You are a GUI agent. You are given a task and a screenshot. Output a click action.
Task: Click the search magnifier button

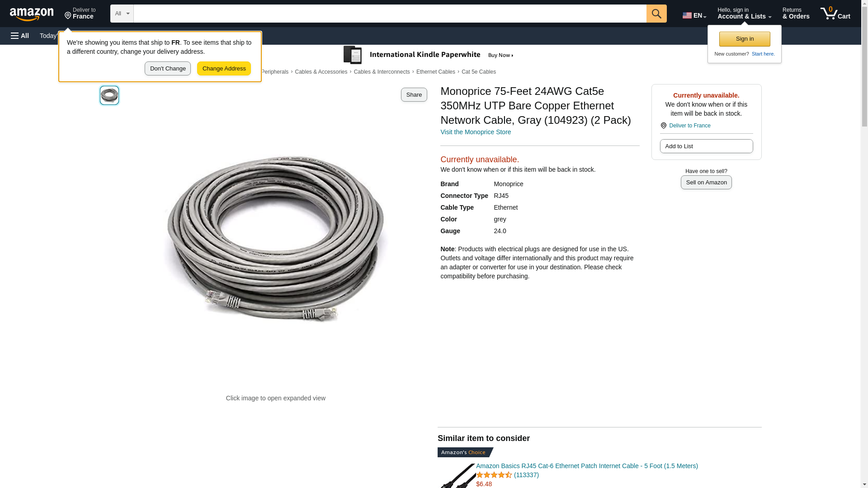656,14
